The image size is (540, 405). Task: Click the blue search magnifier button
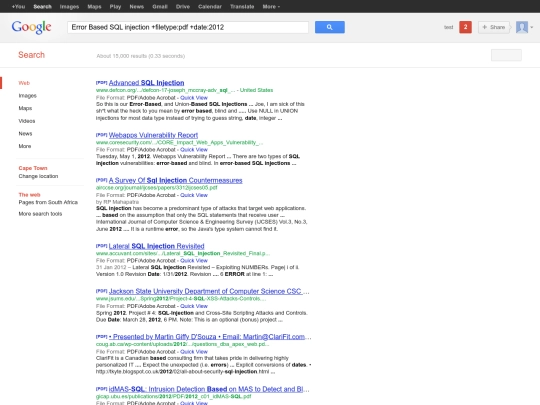[x=330, y=27]
